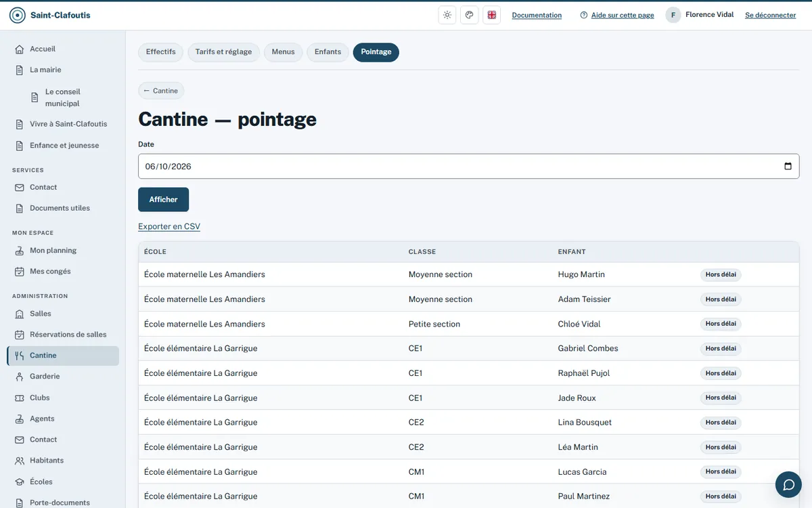Image resolution: width=812 pixels, height=508 pixels.
Task: Click the Hors délai badge for Jade Roux
Action: pyautogui.click(x=721, y=398)
